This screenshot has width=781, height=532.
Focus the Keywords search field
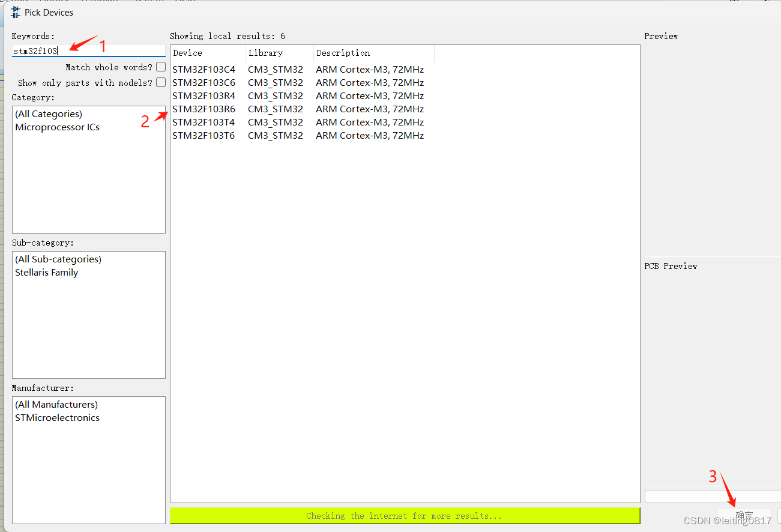click(x=88, y=51)
